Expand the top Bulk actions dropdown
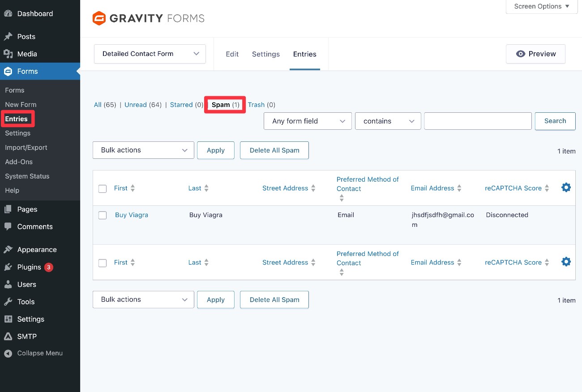This screenshot has width=582, height=392. [x=143, y=150]
